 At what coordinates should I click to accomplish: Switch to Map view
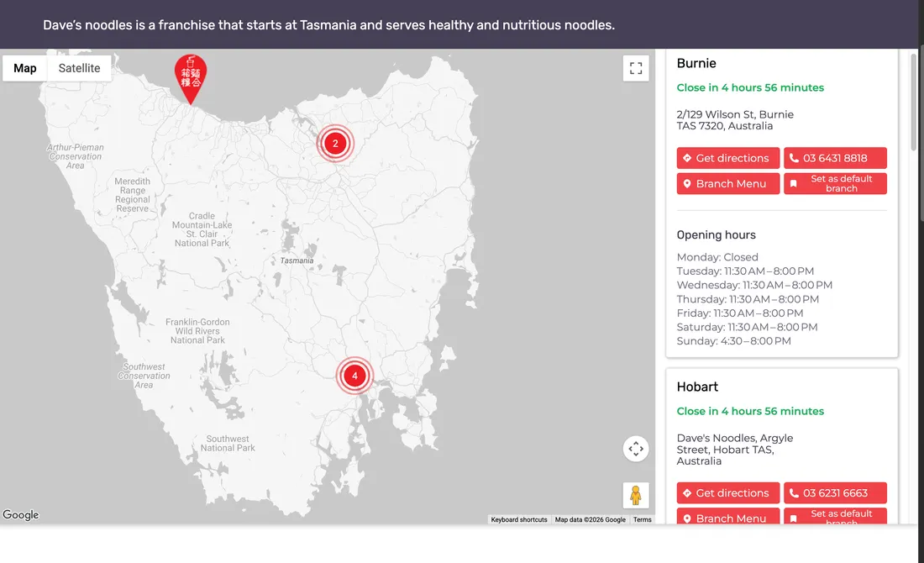24,68
